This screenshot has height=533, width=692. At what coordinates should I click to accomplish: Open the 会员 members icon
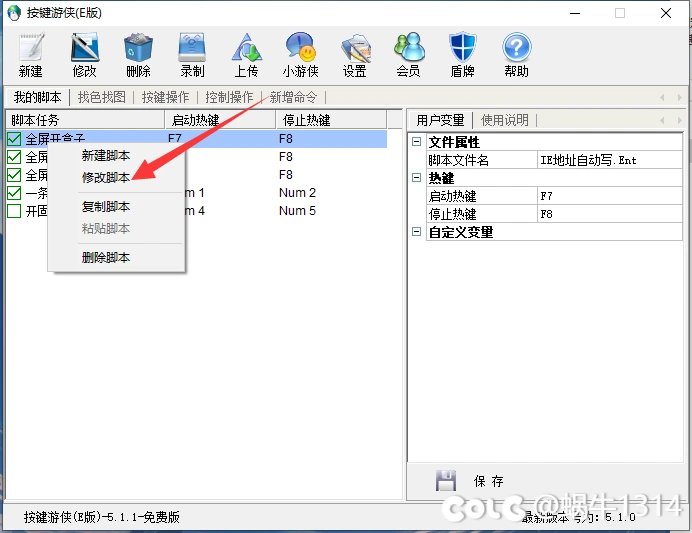(x=409, y=48)
